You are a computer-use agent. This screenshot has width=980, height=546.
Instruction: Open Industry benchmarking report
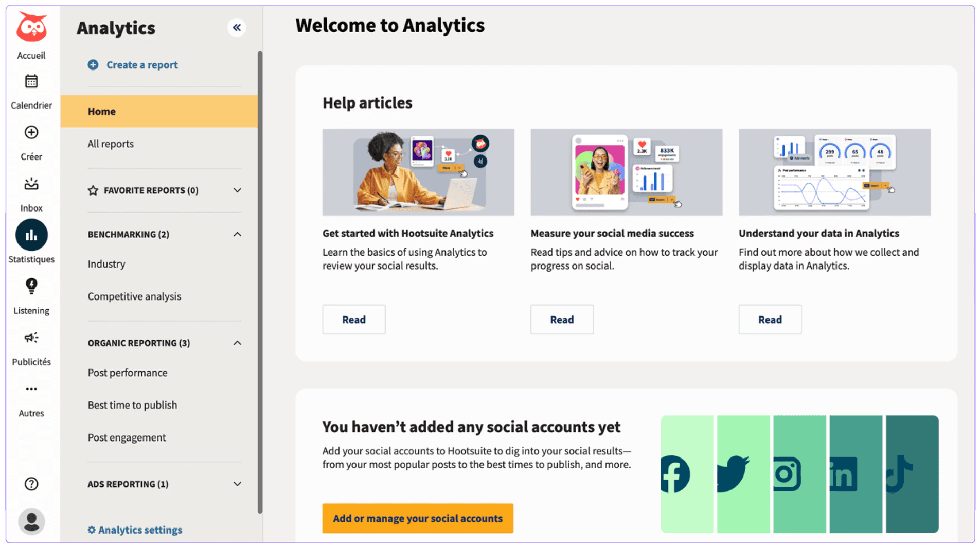106,264
